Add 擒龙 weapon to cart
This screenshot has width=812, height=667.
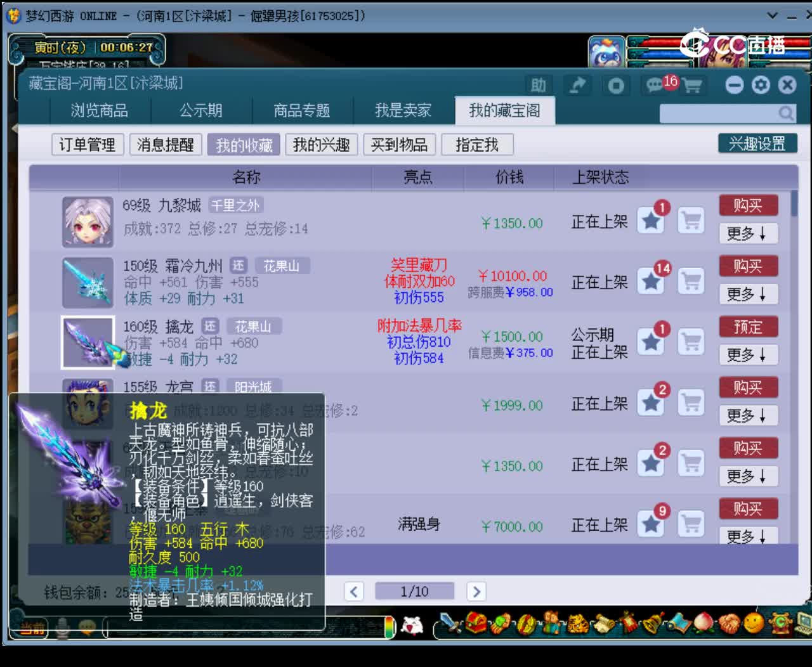(x=691, y=342)
